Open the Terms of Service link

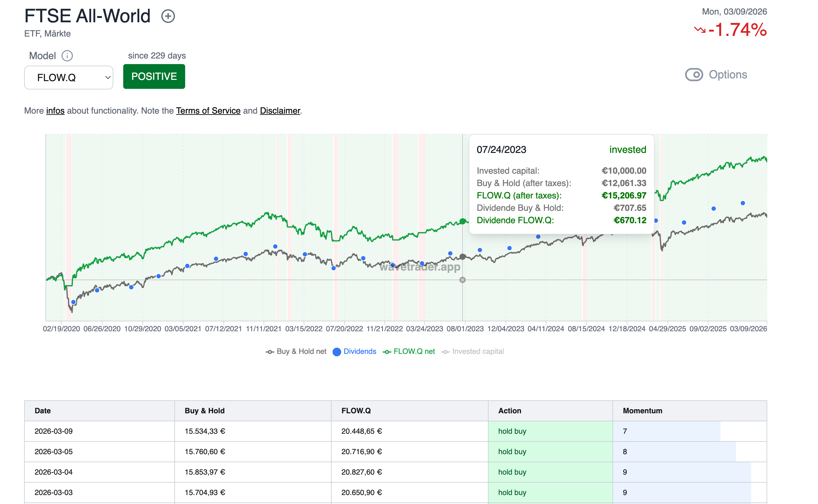tap(208, 111)
